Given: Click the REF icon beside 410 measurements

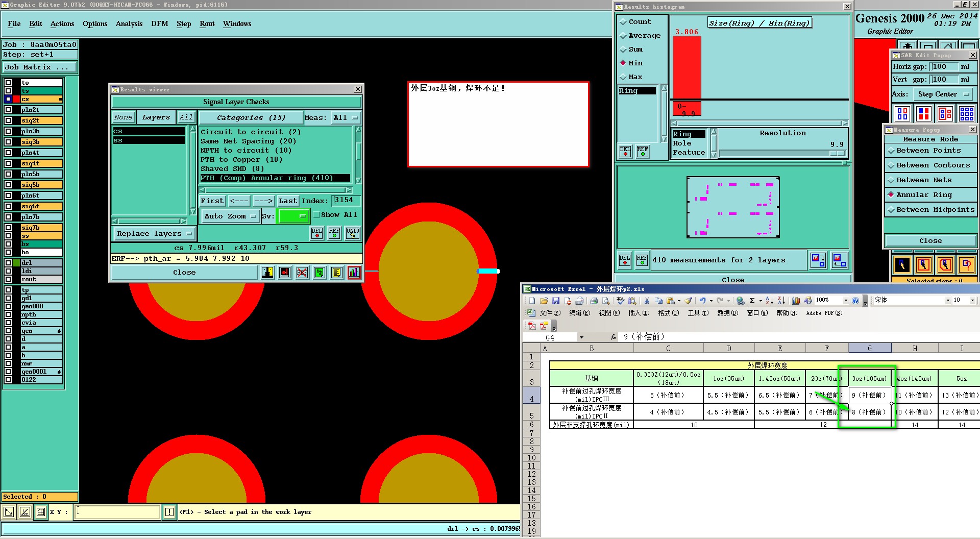Looking at the screenshot, I should click(x=642, y=260).
